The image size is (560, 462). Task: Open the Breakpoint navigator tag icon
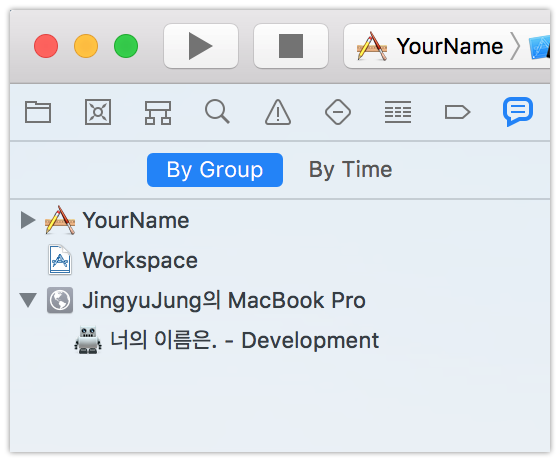pos(457,112)
